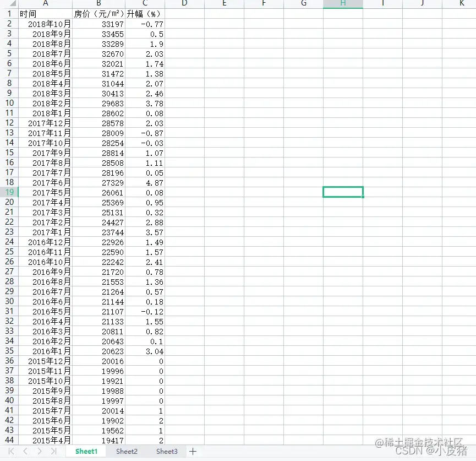Select growth cell 0.32
This screenshot has height=461, width=476.
point(145,212)
